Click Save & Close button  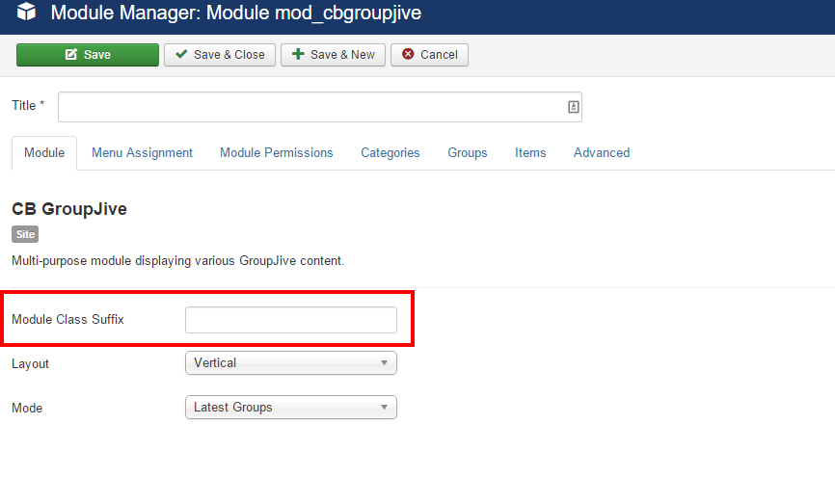pos(220,55)
